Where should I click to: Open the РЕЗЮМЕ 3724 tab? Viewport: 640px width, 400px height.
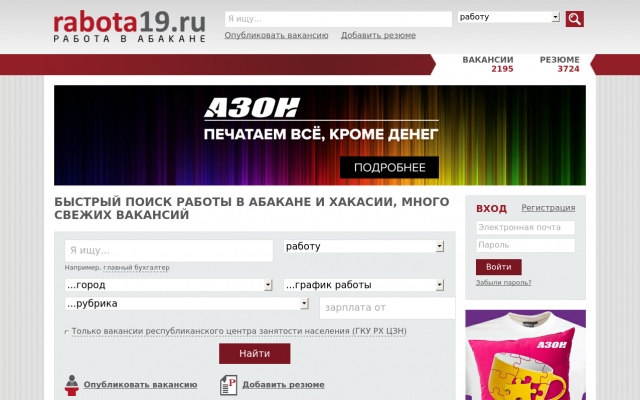point(560,64)
